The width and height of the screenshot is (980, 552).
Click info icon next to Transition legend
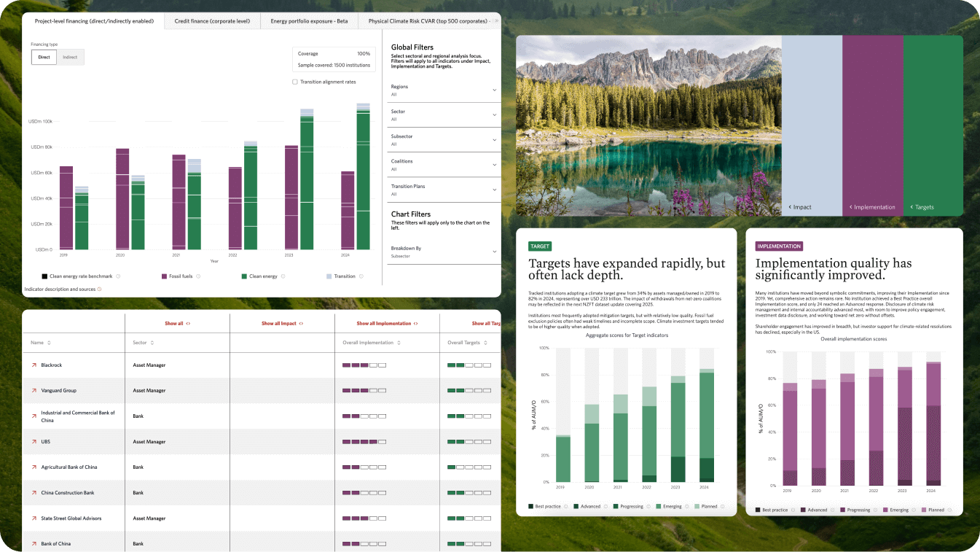[360, 276]
